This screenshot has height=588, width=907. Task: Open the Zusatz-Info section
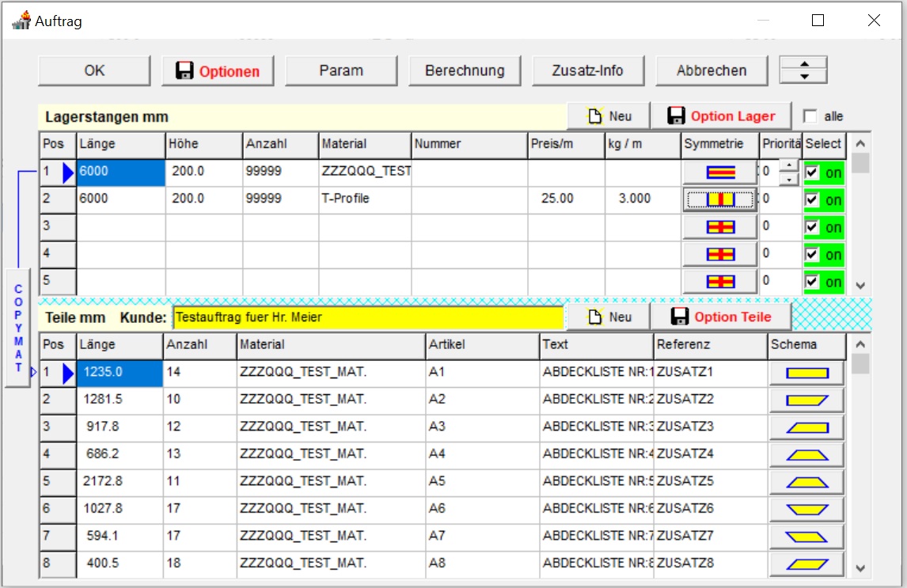pyautogui.click(x=588, y=70)
